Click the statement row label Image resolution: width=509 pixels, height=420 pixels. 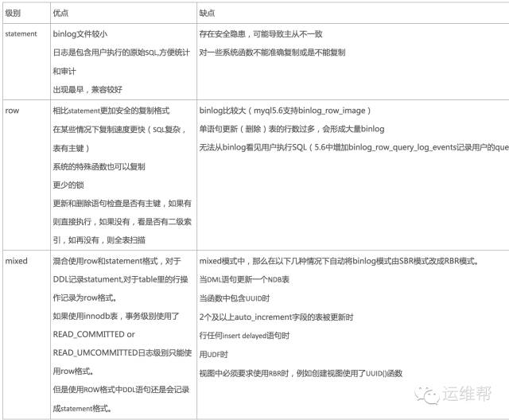(21, 33)
